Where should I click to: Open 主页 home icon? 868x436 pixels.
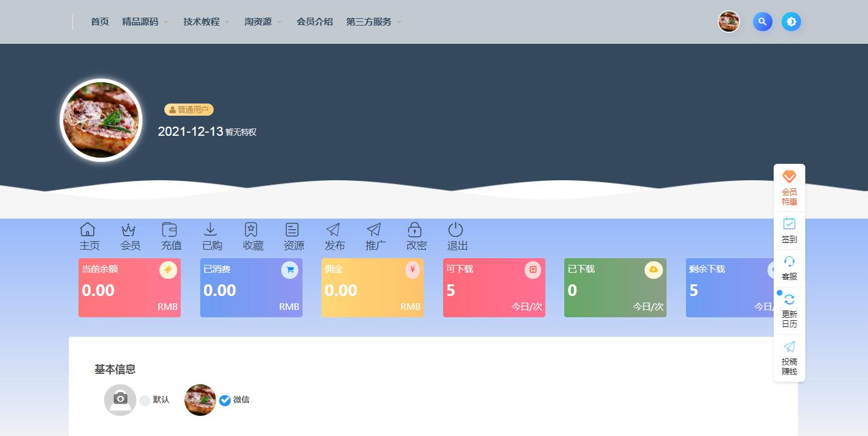pyautogui.click(x=88, y=230)
